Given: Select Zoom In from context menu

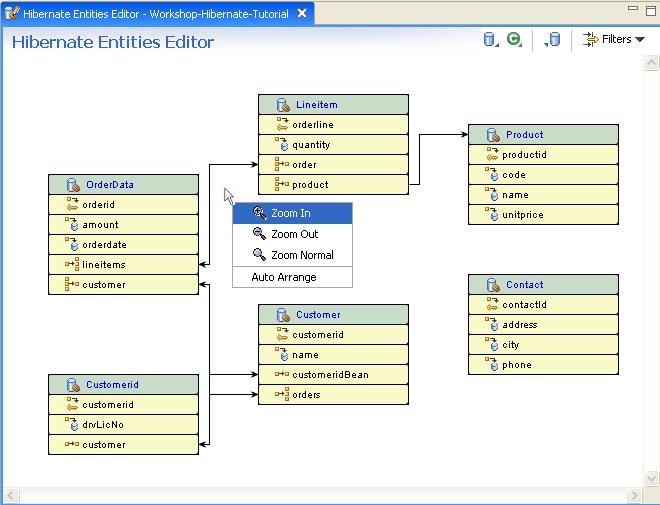Looking at the screenshot, I should click(x=292, y=213).
